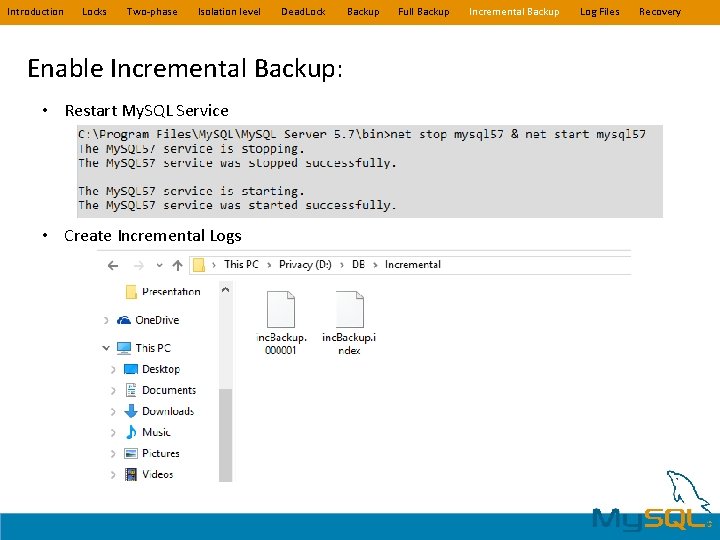Viewport: 720px width, 540px height.
Task: Select DB in the address path
Action: click(358, 264)
